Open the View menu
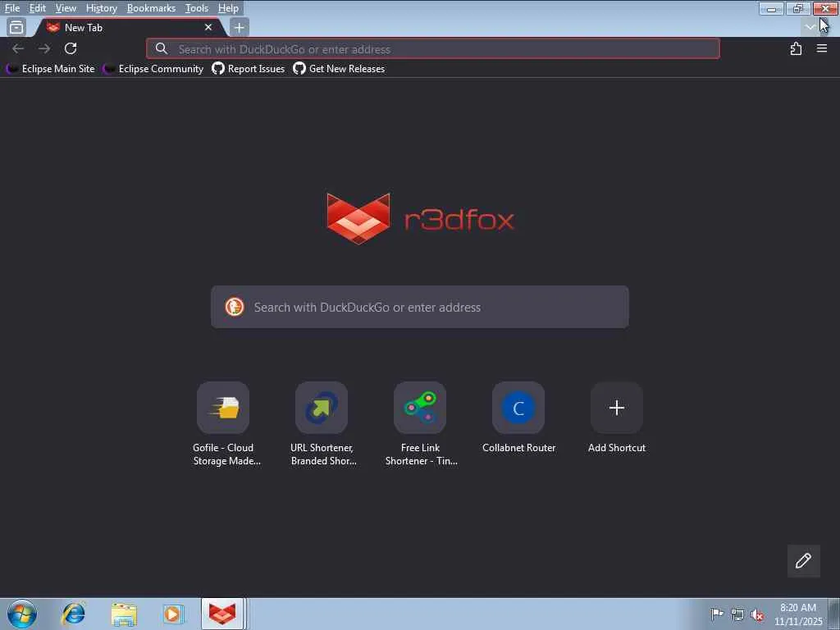840x630 pixels. tap(66, 8)
